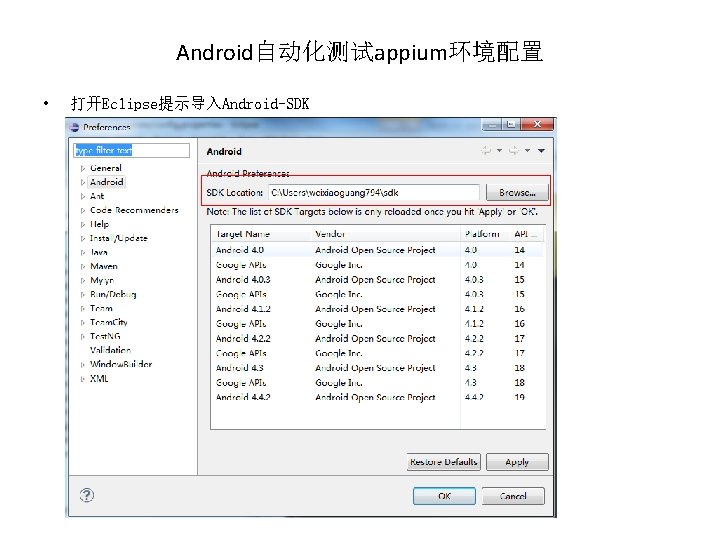Expand the Help tree node
Viewport: 720px width, 540px height.
point(83,225)
